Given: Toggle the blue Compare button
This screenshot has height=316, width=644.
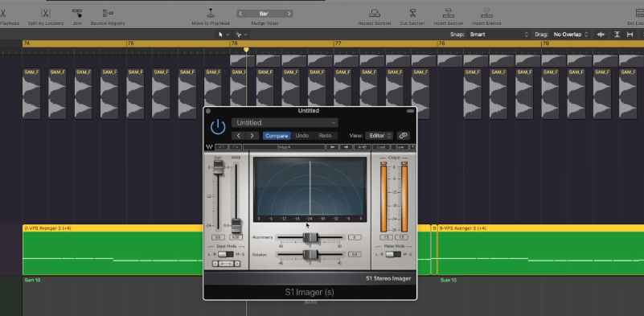Looking at the screenshot, I should (x=277, y=136).
